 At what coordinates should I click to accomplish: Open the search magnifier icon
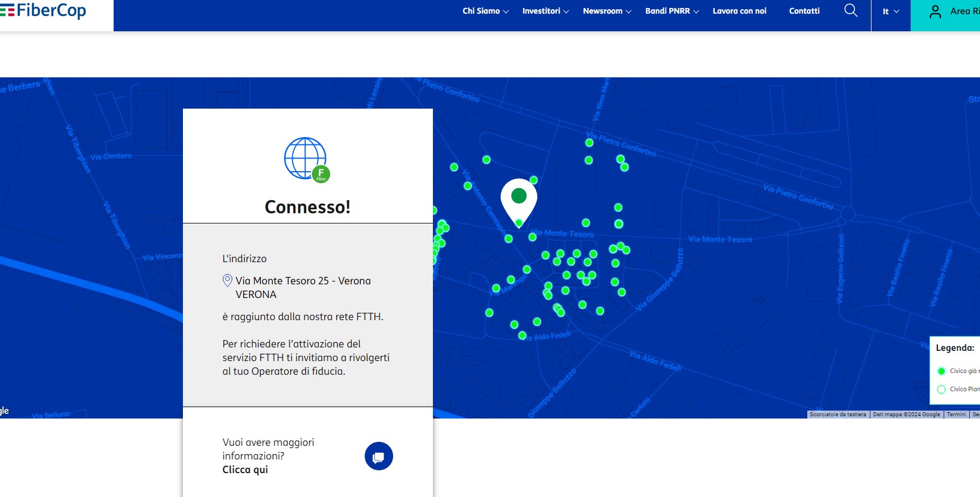click(850, 11)
